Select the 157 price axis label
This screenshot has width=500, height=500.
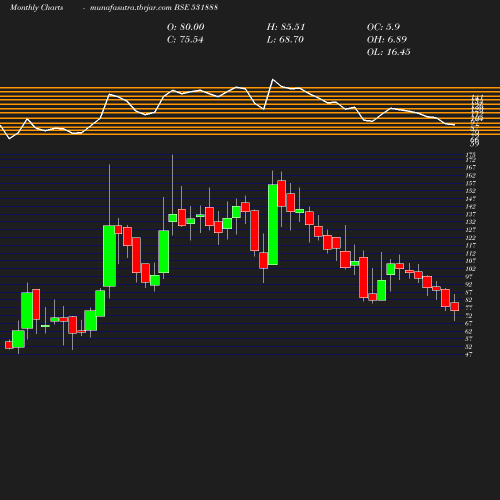[x=470, y=183]
